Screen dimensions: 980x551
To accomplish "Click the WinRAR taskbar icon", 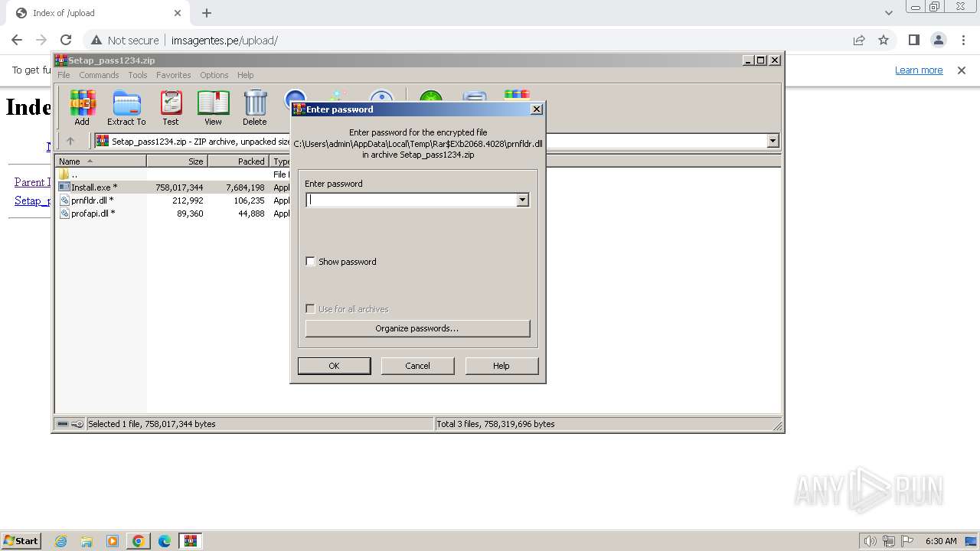I will (191, 541).
